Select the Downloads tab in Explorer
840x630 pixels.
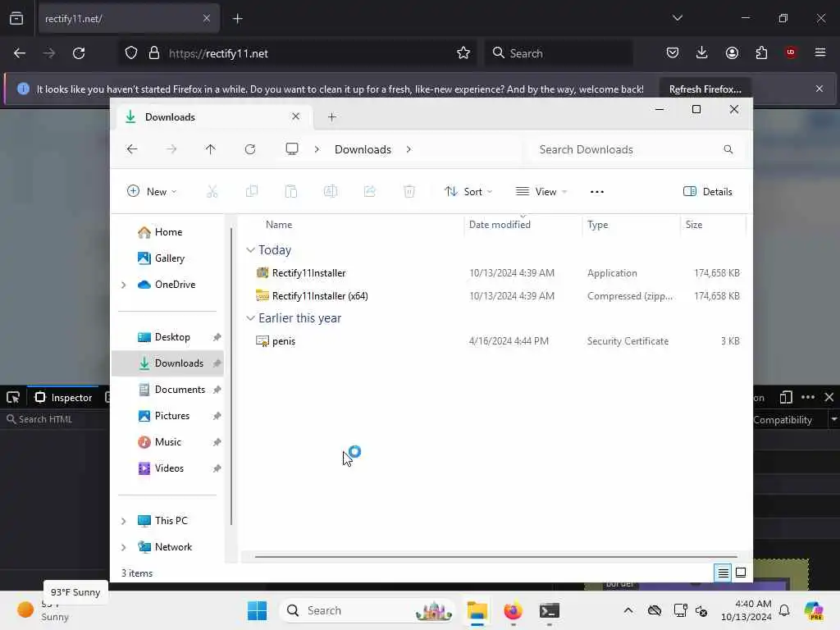coord(214,116)
